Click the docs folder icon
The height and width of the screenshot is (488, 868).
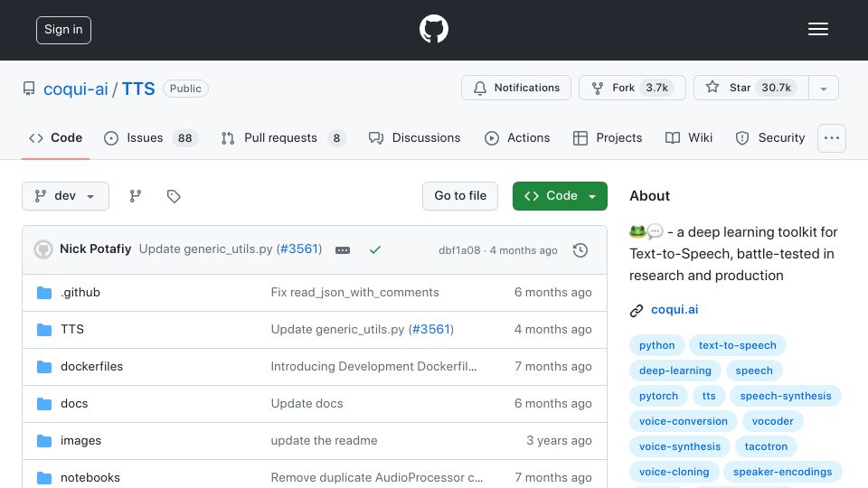pyautogui.click(x=44, y=404)
